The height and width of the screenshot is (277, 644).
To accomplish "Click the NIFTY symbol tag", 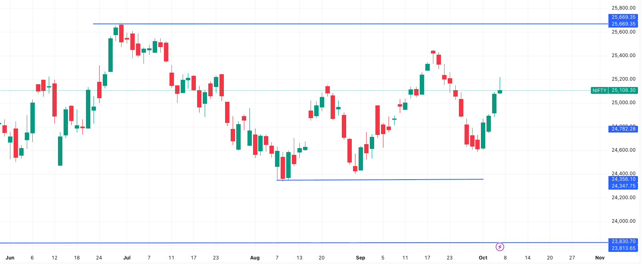I will point(599,91).
